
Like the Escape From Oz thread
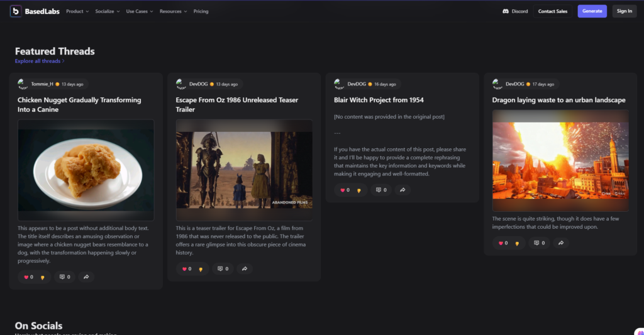pos(184,269)
